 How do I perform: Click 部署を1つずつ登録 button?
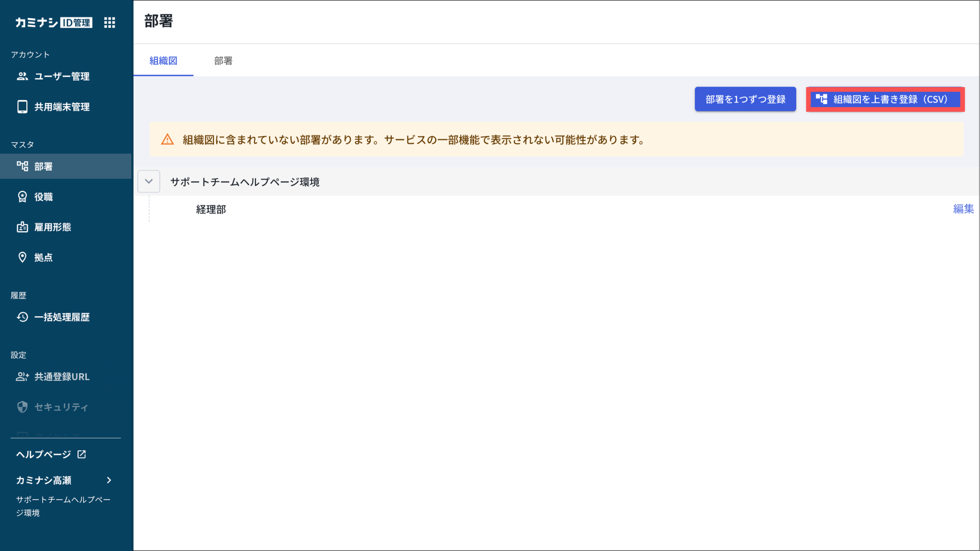click(x=745, y=99)
